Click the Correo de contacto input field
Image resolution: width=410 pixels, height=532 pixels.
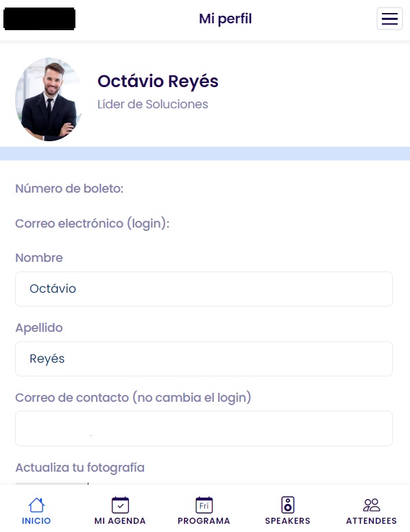coord(204,428)
